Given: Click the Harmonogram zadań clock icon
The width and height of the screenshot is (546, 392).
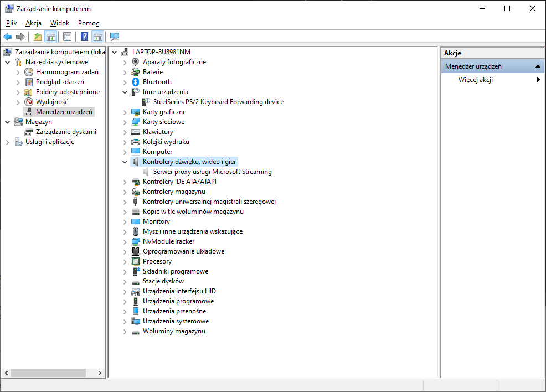Looking at the screenshot, I should point(29,72).
